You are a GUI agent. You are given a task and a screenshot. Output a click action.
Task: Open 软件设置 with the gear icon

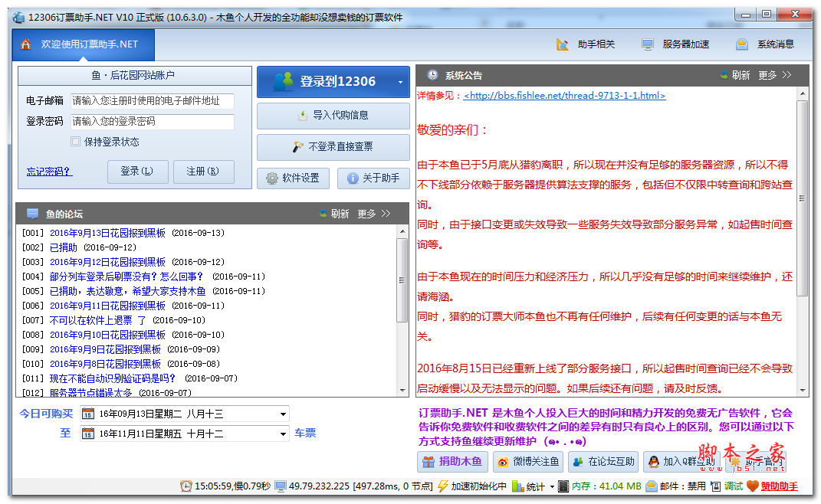click(293, 178)
